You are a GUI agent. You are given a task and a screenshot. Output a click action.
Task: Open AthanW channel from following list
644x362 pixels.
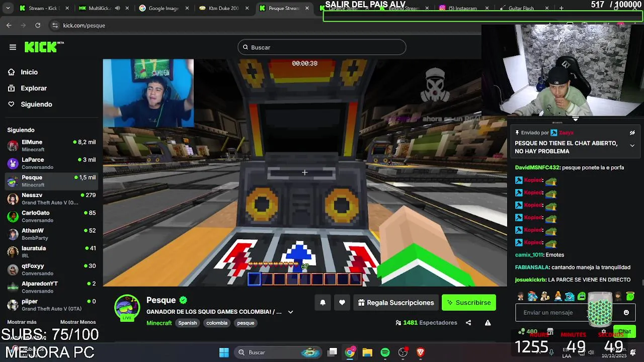pos(51,234)
